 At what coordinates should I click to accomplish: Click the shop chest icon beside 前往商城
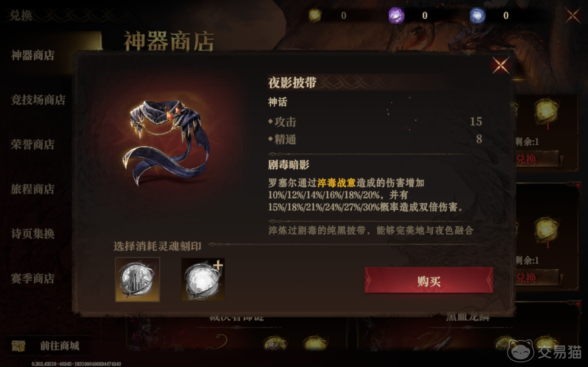pos(18,346)
